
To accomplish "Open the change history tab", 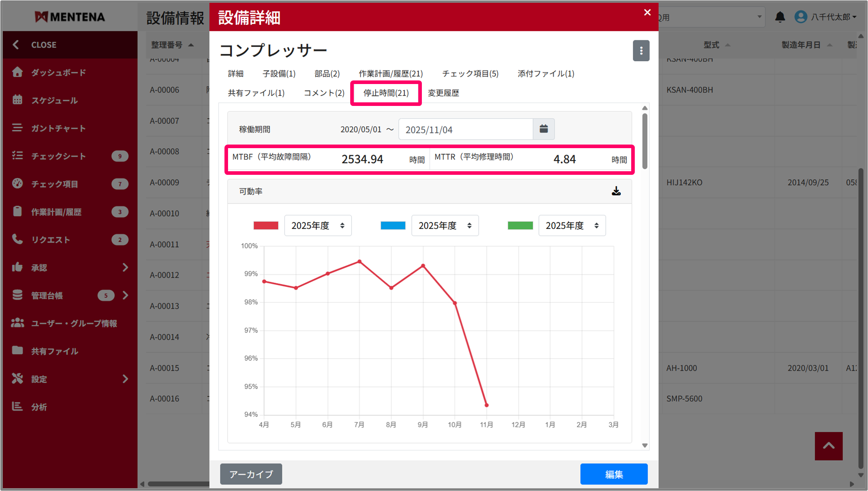I will pos(443,93).
